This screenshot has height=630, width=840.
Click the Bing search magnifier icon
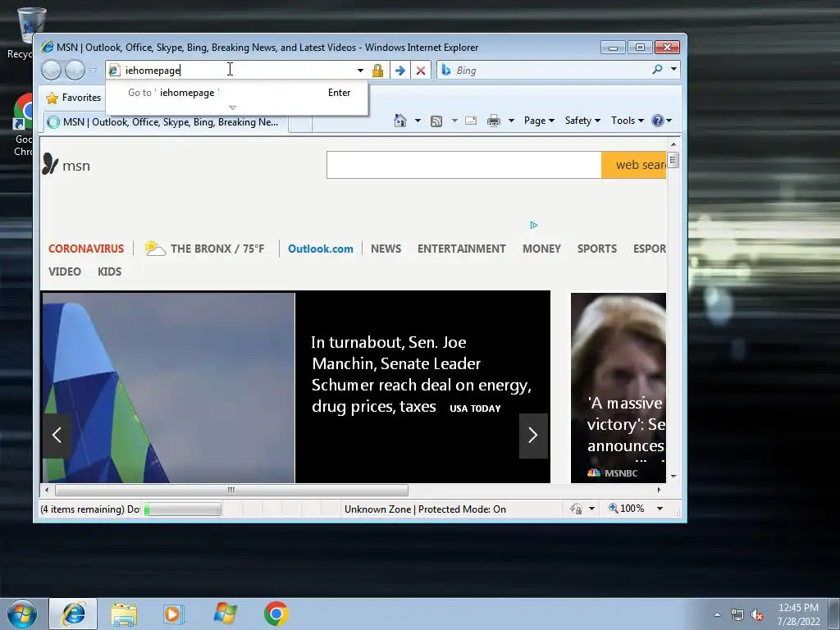click(x=657, y=70)
